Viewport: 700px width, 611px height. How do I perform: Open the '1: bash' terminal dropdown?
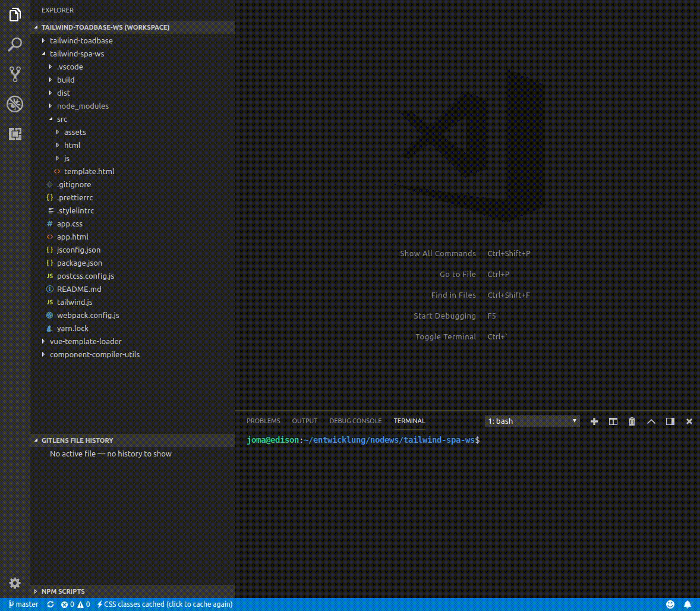point(531,421)
